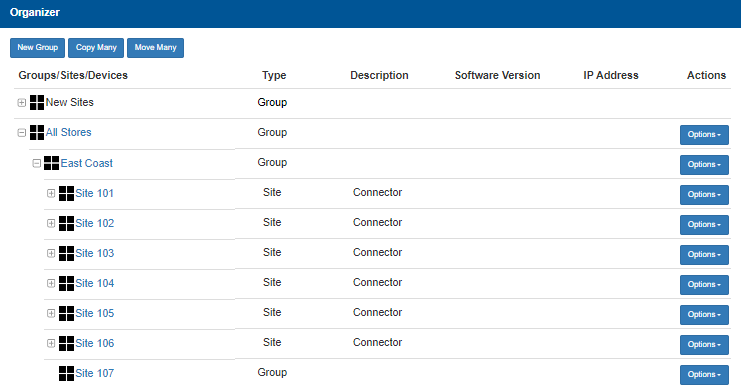Expand the Site 106 node
The height and width of the screenshot is (388, 741).
click(51, 343)
